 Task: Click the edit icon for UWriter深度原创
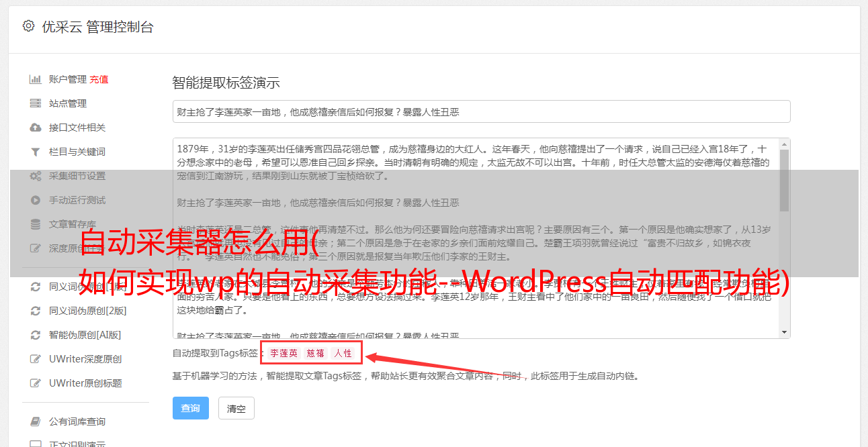click(x=36, y=359)
